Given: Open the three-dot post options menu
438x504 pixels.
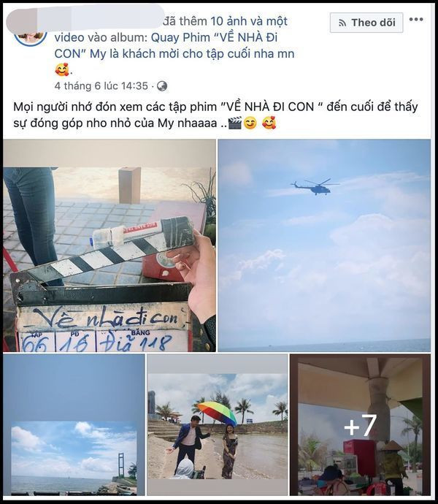Looking at the screenshot, I should pyautogui.click(x=416, y=19).
